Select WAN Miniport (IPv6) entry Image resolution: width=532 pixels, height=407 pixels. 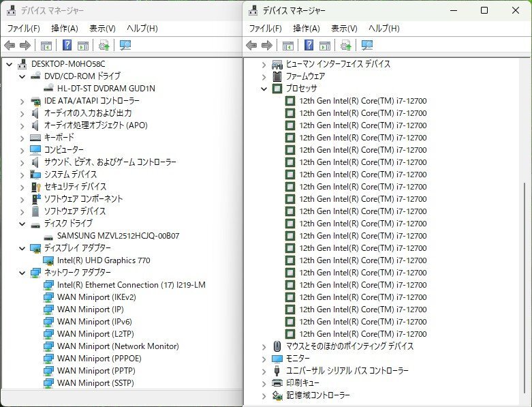94,322
